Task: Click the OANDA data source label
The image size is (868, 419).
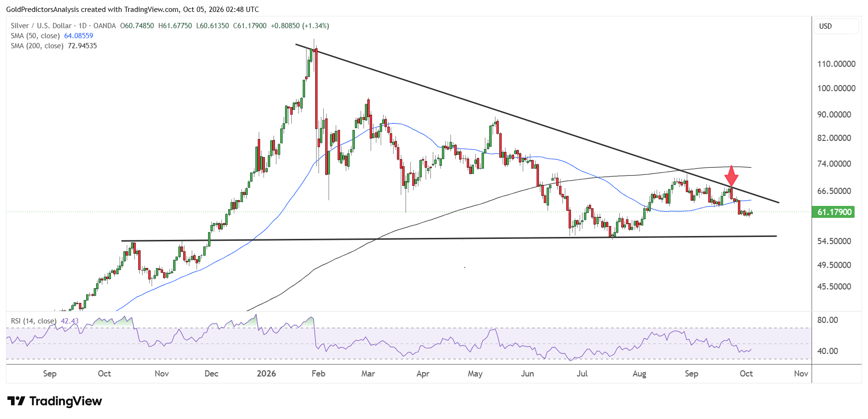Action: click(x=105, y=26)
